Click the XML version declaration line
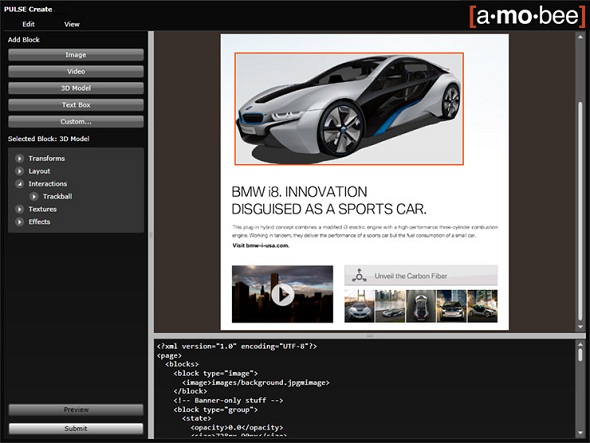 coord(237,346)
